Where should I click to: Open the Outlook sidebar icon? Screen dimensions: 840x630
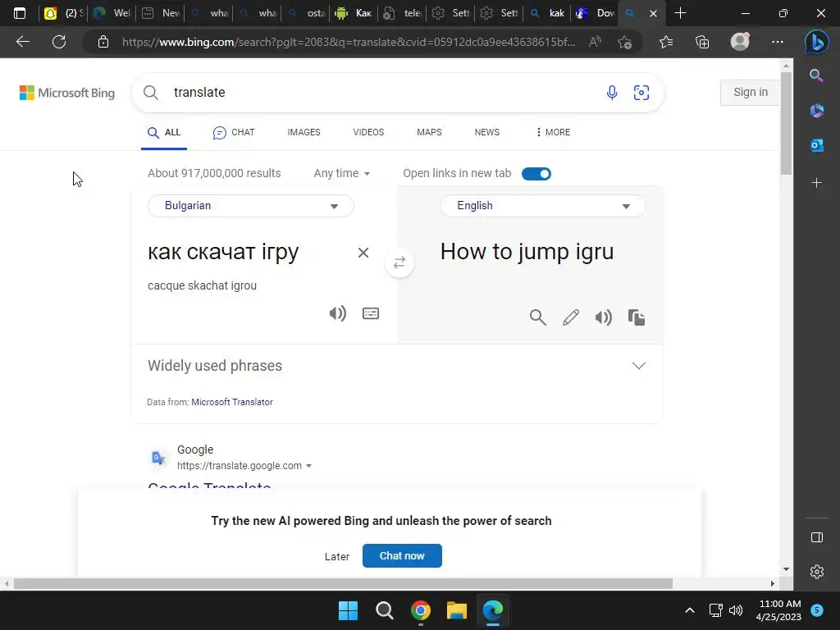click(816, 145)
